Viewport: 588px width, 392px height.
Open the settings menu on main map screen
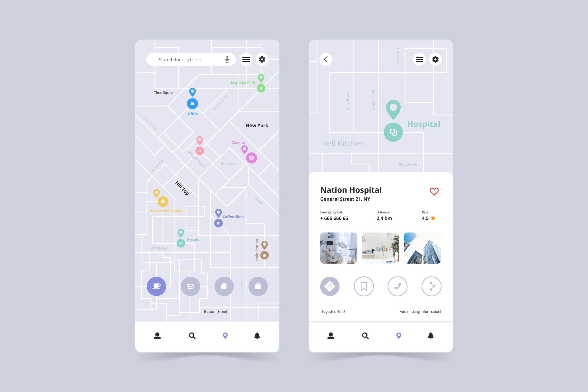[x=263, y=59]
